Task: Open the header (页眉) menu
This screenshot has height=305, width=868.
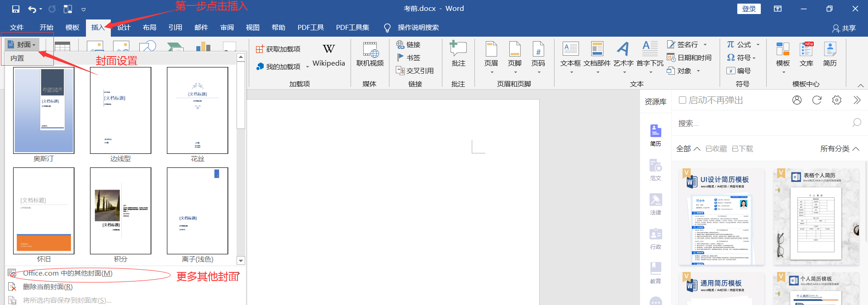Action: pyautogui.click(x=491, y=57)
